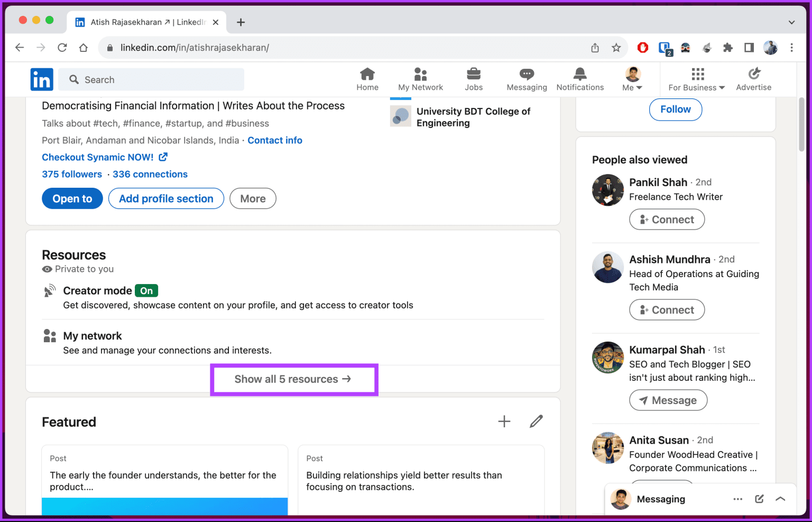Click the pencil to edit the Featured section
Image resolution: width=812 pixels, height=522 pixels.
pyautogui.click(x=536, y=421)
